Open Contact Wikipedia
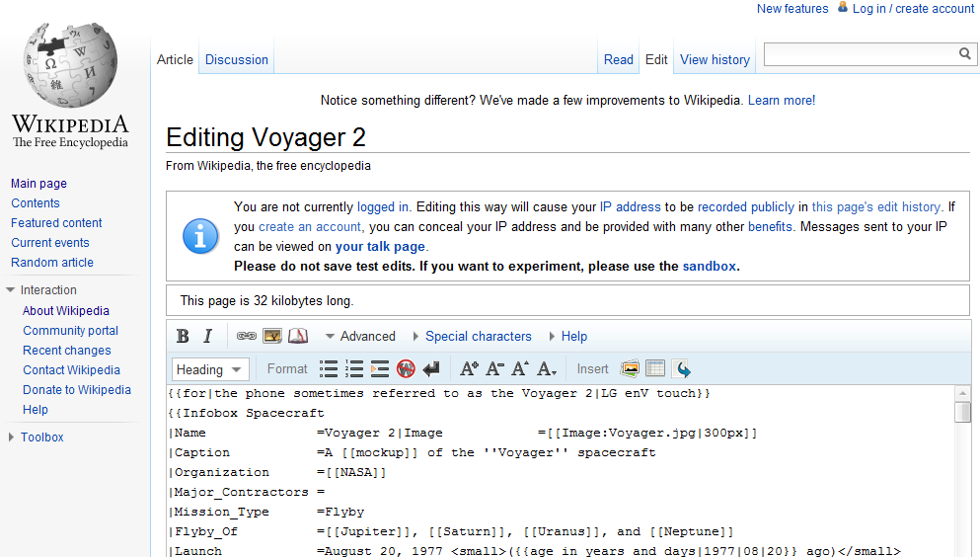This screenshot has width=980, height=557. point(71,370)
